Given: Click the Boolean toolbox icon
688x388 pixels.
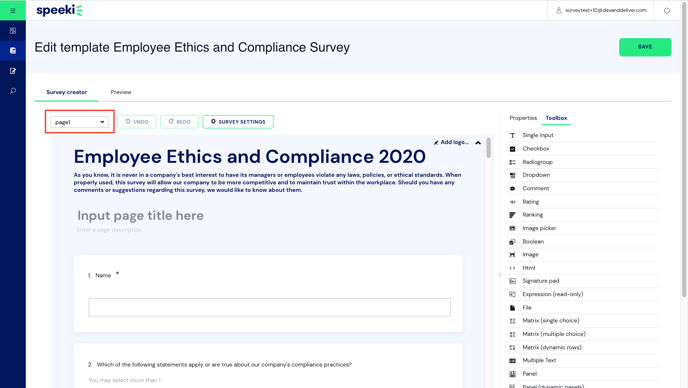Looking at the screenshot, I should coord(512,241).
